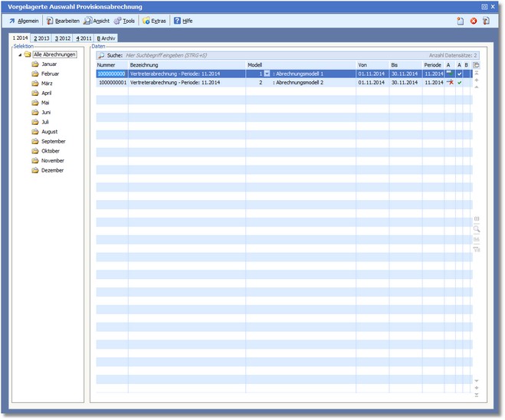Viewport: 505px width, 420px height.
Task: Open the Modell dropdown in first row
Action: pos(267,74)
